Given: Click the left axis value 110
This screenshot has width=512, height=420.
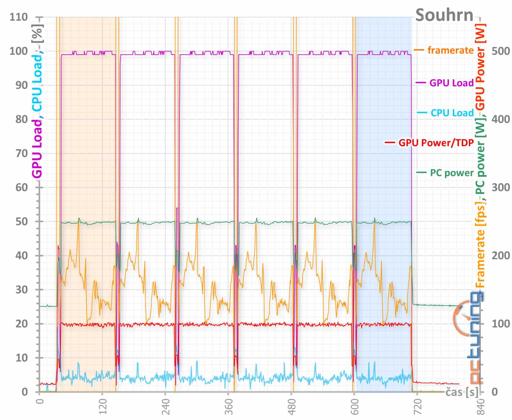Looking at the screenshot, I should (x=19, y=17).
